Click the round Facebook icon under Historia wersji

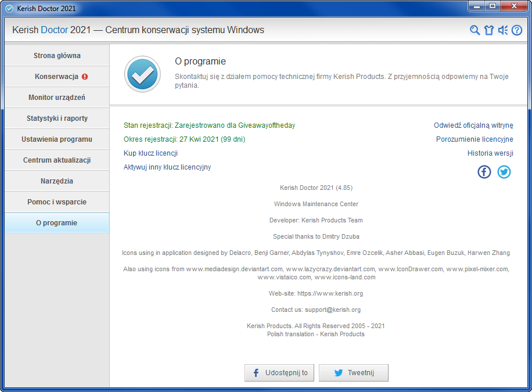(x=484, y=172)
